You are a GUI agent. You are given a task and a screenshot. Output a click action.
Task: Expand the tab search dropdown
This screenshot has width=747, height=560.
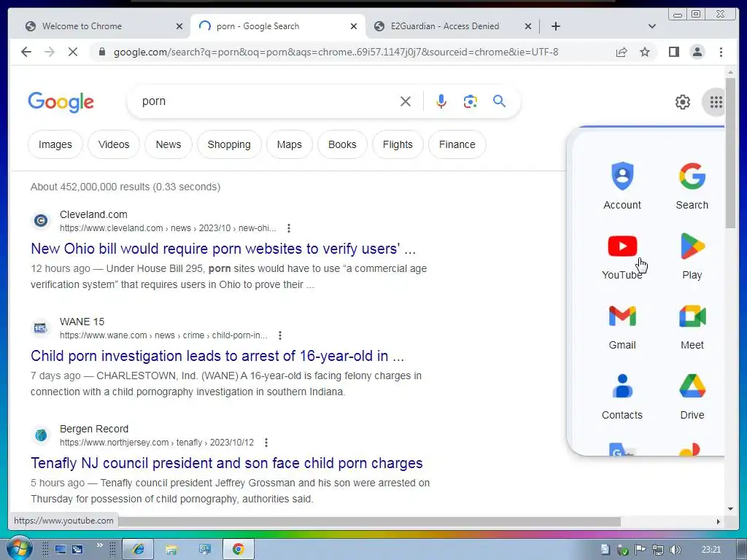(x=652, y=26)
